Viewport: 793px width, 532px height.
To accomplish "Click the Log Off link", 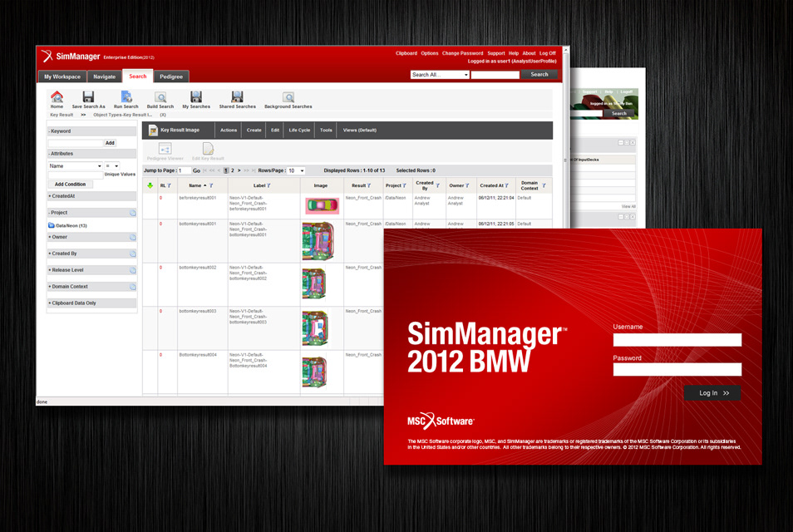I will point(547,53).
